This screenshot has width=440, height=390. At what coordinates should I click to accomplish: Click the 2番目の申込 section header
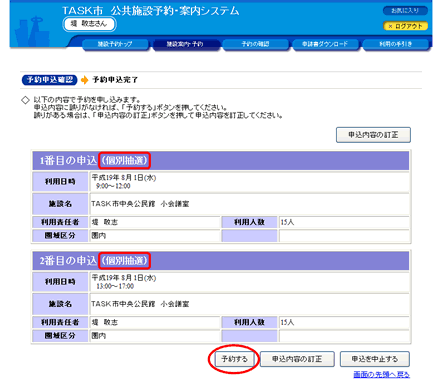(221, 261)
